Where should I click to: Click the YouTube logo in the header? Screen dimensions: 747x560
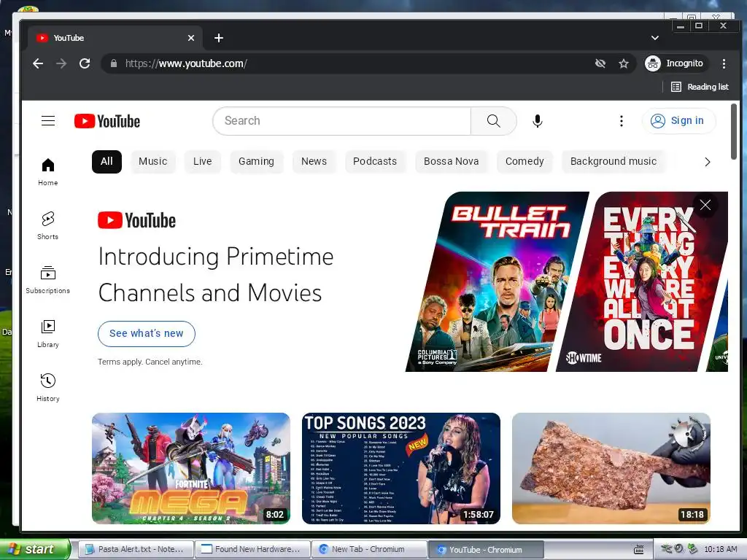tap(107, 121)
